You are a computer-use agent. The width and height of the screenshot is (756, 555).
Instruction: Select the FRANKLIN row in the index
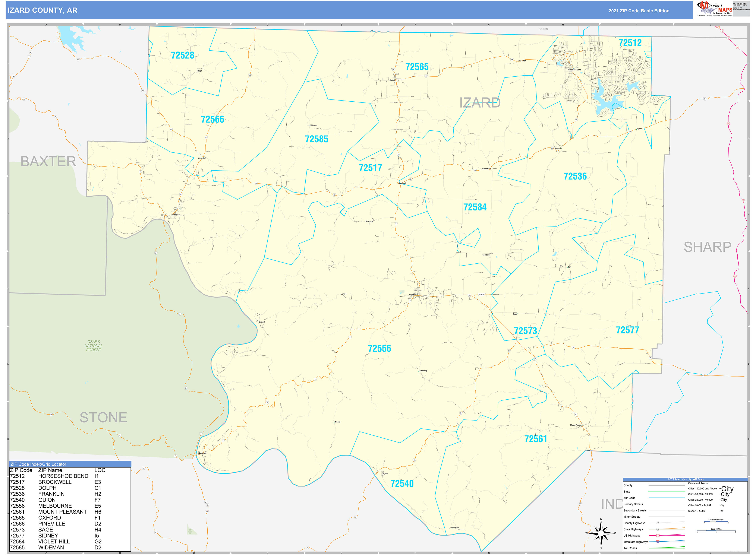(70, 494)
